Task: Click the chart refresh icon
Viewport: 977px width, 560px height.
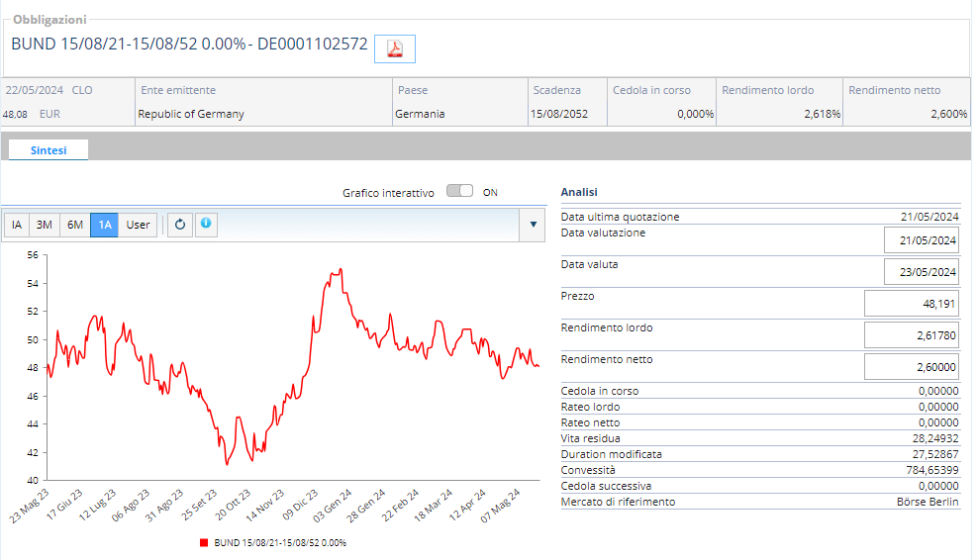Action: (x=179, y=225)
